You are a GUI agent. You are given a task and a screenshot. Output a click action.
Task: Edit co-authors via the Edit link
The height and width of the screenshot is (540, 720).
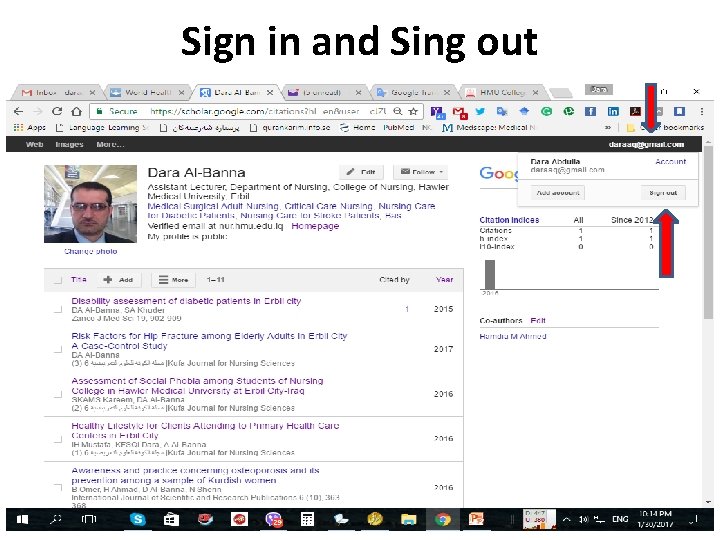pos(538,320)
